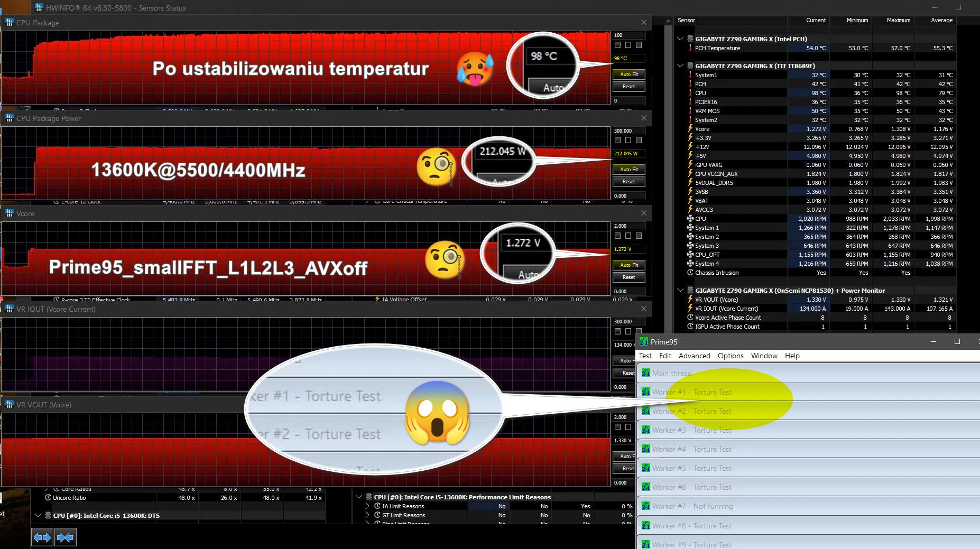Image resolution: width=980 pixels, height=549 pixels.
Task: Click the Worker #5 Torture Test icon
Action: tap(645, 468)
